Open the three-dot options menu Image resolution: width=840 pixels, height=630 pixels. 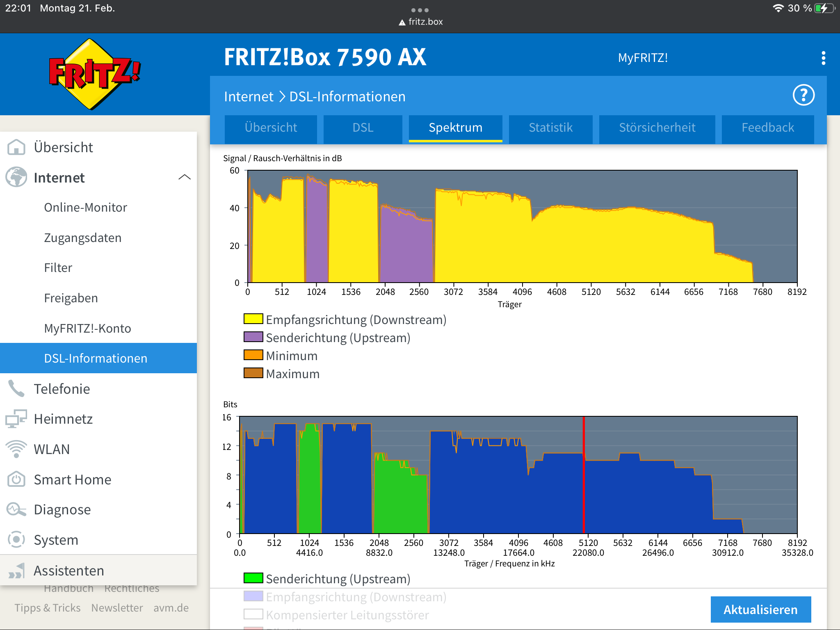coord(823,58)
